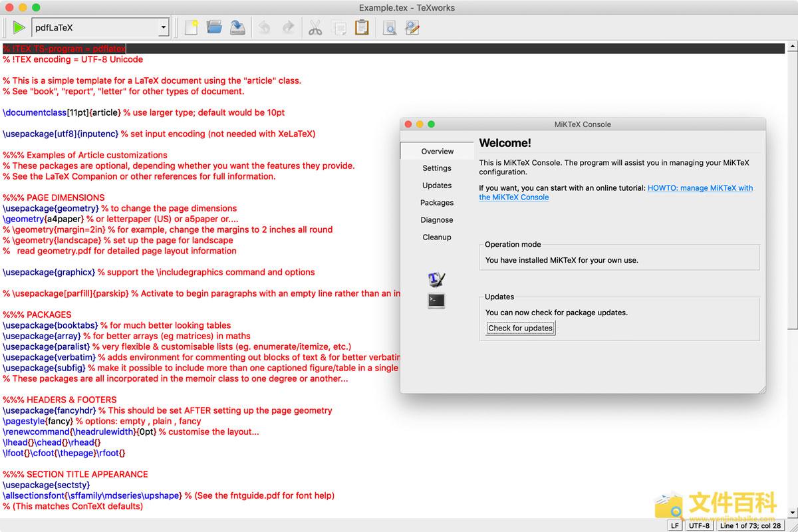Click the "%%% HEADERS & FOOTERS" comment line

(x=60, y=400)
